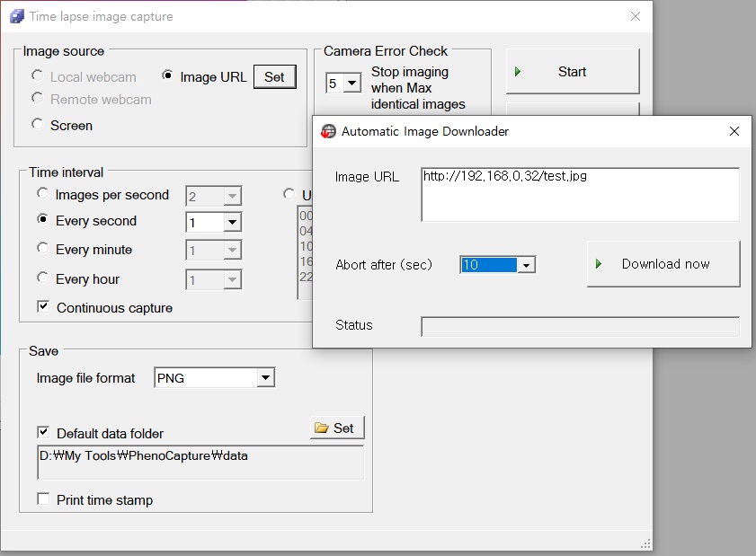Choose Images per second interval
The width and height of the screenshot is (756, 556).
43,194
